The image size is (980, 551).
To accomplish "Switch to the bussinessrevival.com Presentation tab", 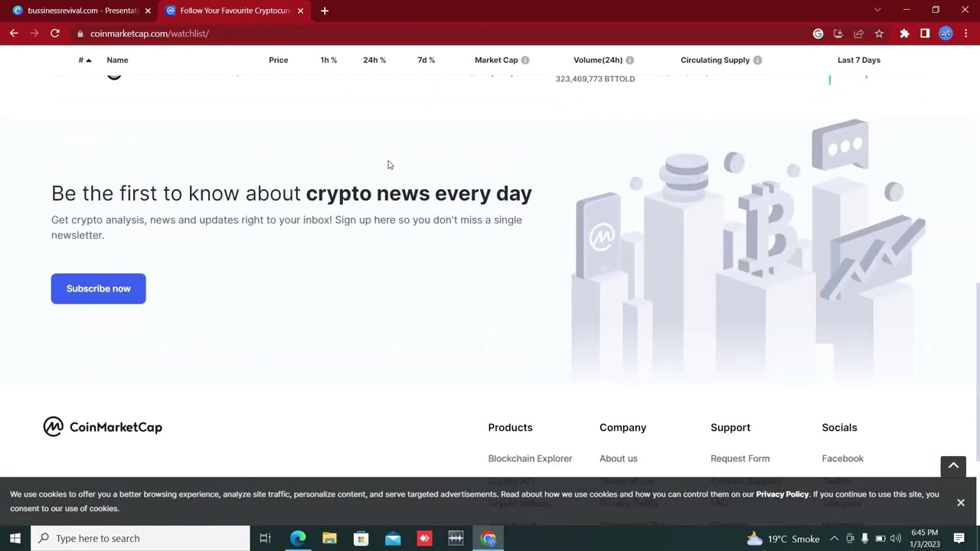I will click(82, 11).
